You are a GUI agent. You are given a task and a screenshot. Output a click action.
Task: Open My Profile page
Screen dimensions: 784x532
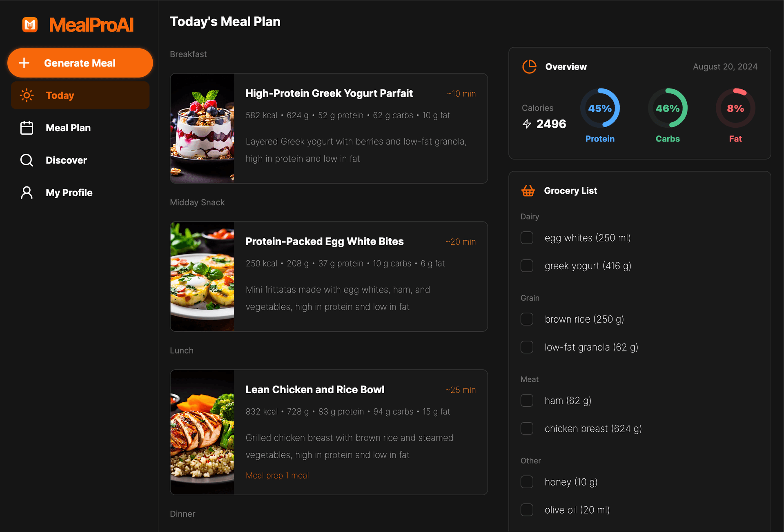click(x=69, y=193)
